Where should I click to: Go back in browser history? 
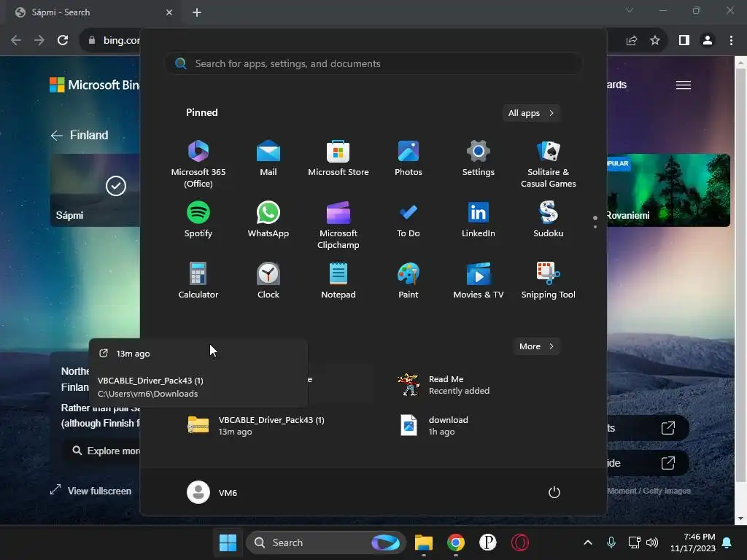point(16,41)
